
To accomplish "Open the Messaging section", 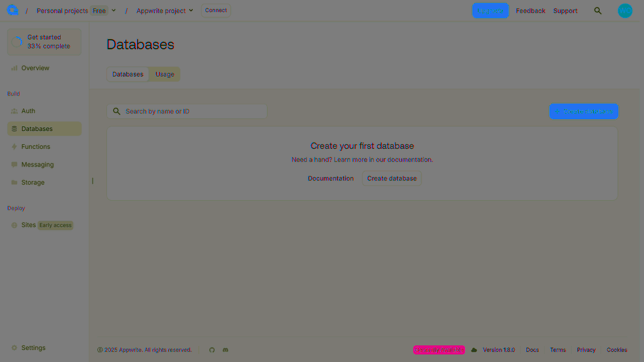I will coord(37,164).
